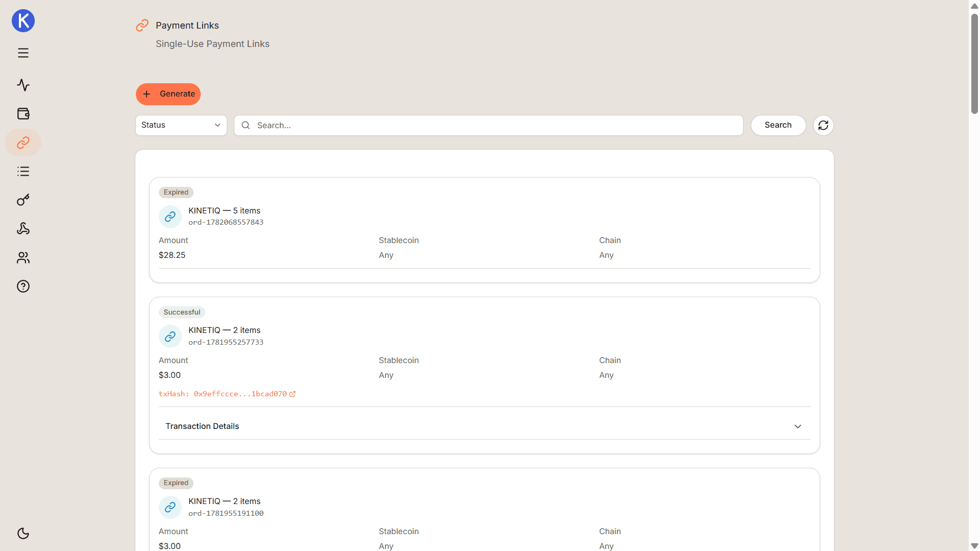The height and width of the screenshot is (551, 980).
Task: Click the refresh icon next to Search
Action: (x=823, y=125)
